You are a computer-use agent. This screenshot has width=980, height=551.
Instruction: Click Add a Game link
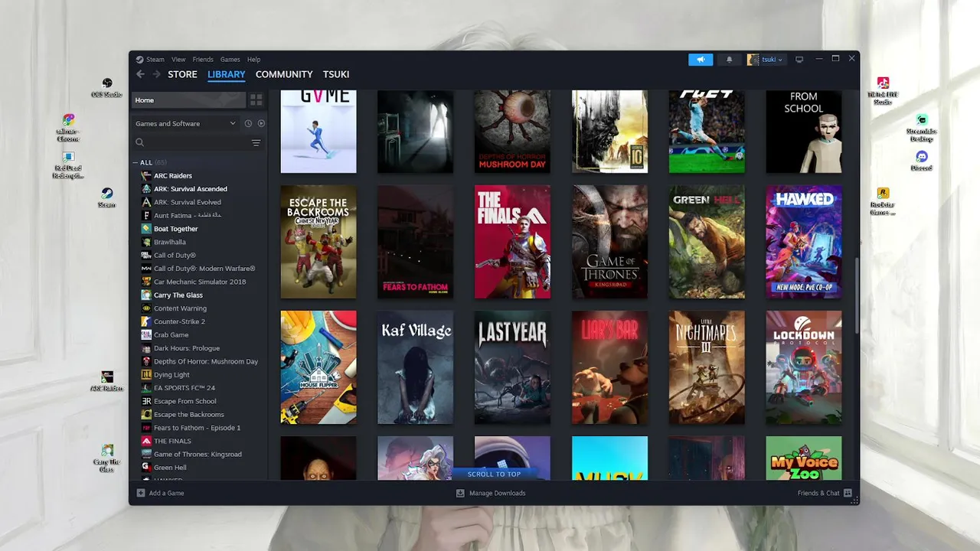pos(166,493)
